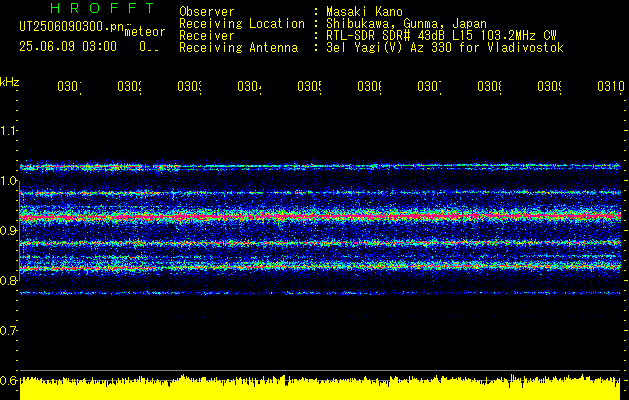This screenshot has width=629, height=400.
Task: Click the 'meteor' label under the file name
Action: tap(145, 32)
